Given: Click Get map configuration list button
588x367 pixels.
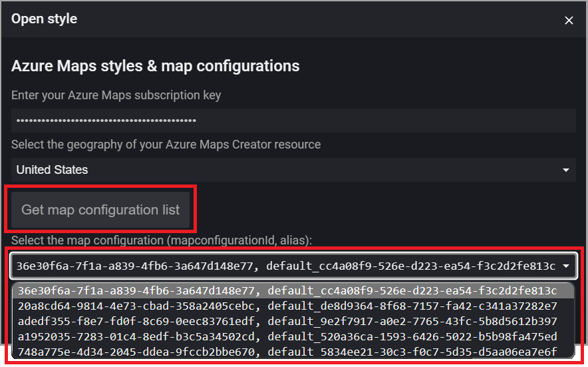Looking at the screenshot, I should click(100, 210).
